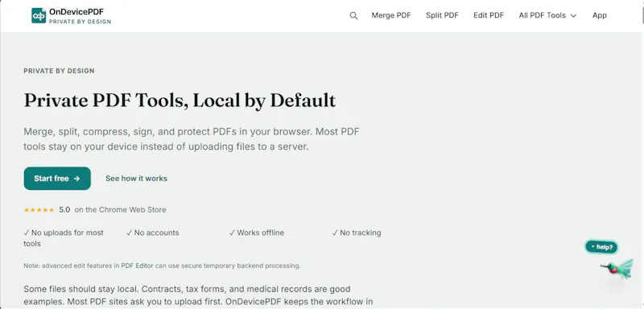Click the 'Works offline' feature text
Screen dimensions: 644x309
click(257, 233)
